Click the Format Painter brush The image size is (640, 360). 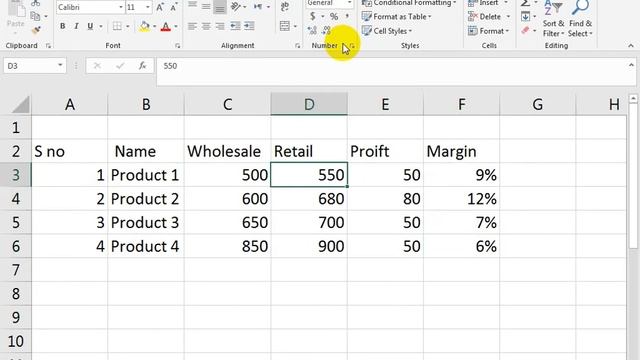[36, 30]
